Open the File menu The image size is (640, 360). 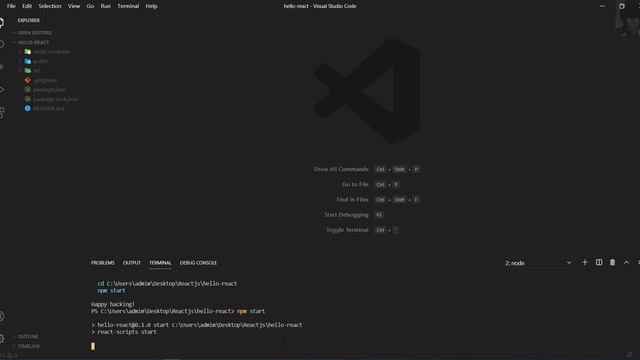[11, 6]
